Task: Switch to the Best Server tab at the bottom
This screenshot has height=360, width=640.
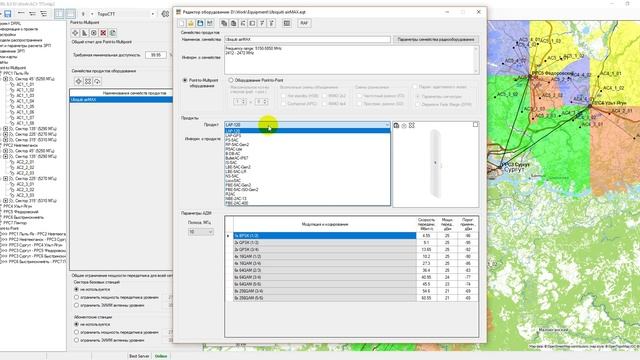Action: [139, 356]
